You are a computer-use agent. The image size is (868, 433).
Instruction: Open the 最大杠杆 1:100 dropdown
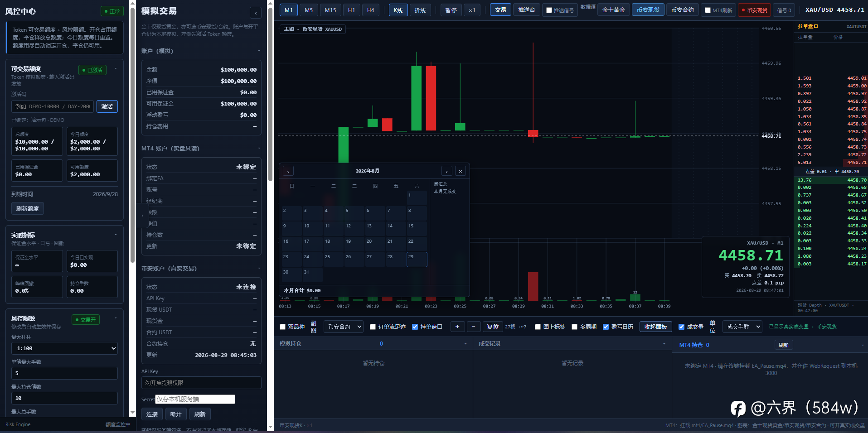click(x=64, y=348)
